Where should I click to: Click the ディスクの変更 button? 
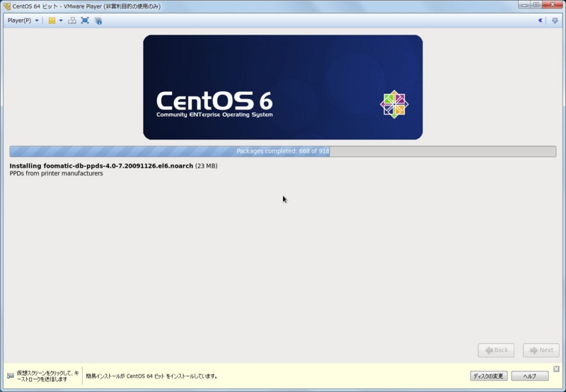coord(488,376)
